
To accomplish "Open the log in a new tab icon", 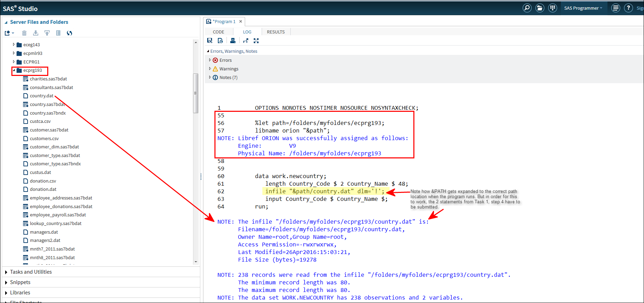I will coord(245,41).
